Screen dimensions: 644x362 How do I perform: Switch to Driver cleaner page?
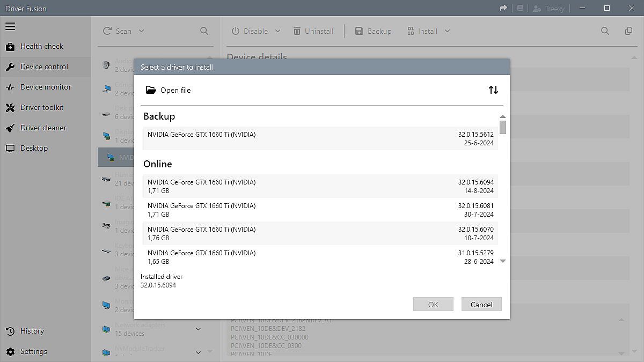[x=43, y=128]
